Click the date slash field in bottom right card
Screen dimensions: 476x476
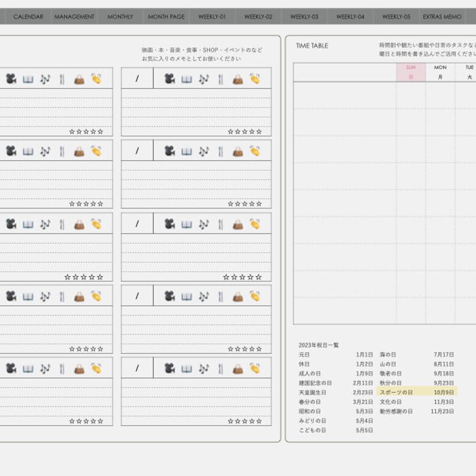(137, 368)
